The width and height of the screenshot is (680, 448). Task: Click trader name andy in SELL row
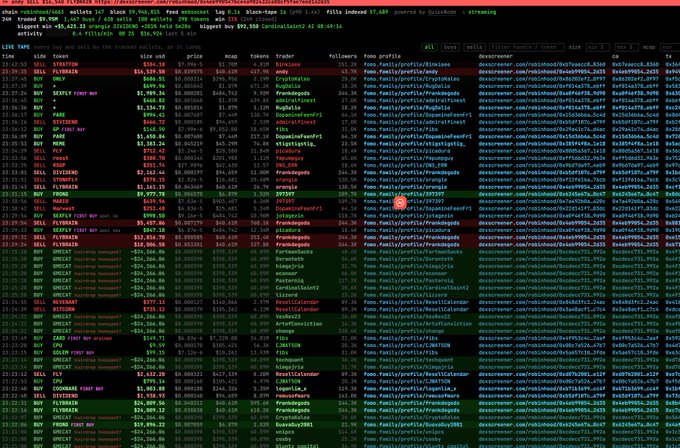[x=281, y=72]
